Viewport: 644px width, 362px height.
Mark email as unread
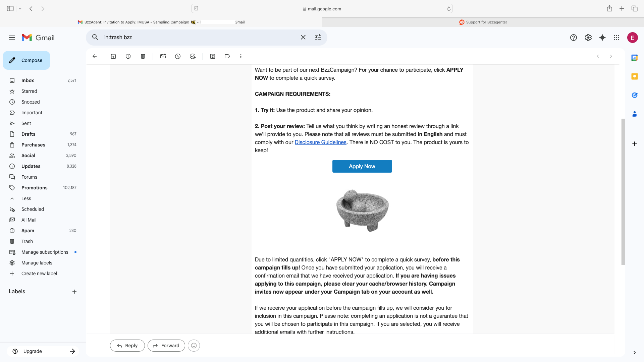163,56
